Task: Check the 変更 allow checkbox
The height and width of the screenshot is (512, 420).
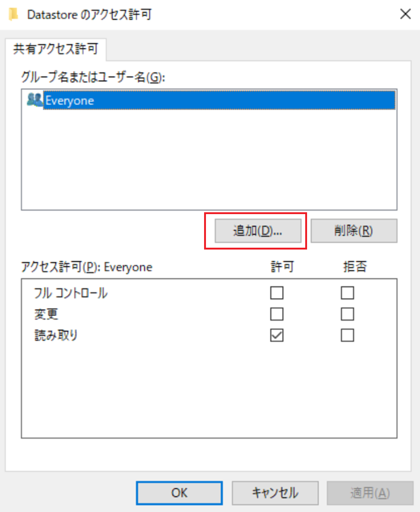Action: pos(277,314)
